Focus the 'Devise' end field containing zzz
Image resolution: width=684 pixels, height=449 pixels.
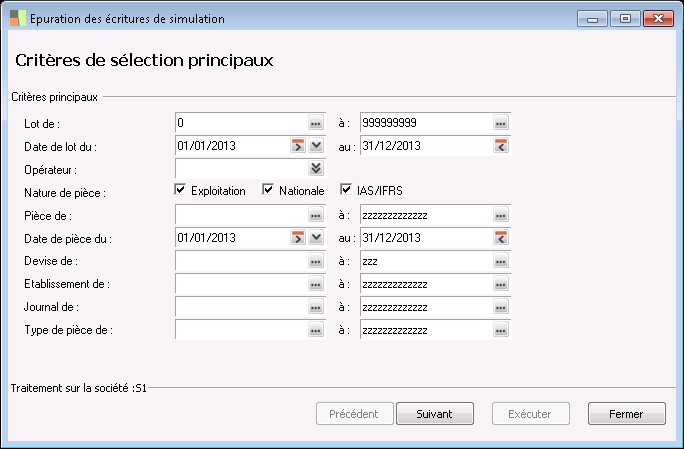[x=425, y=261]
